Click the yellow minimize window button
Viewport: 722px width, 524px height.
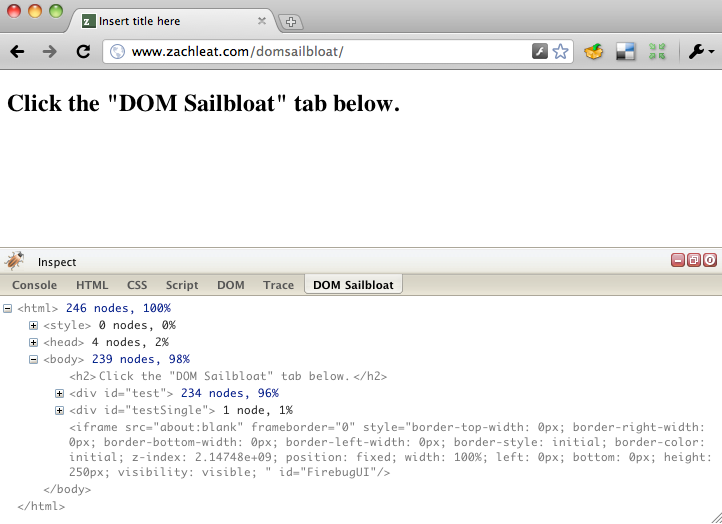pyautogui.click(x=35, y=11)
